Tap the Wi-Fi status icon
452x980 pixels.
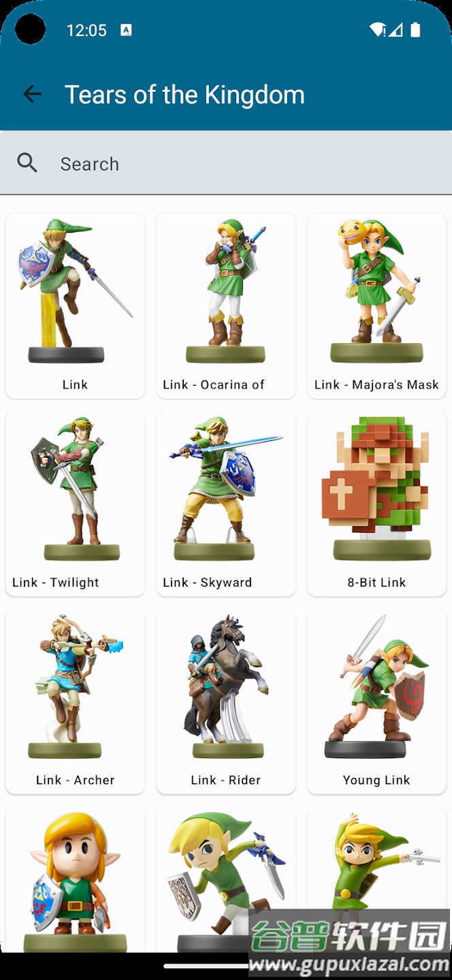[x=378, y=30]
